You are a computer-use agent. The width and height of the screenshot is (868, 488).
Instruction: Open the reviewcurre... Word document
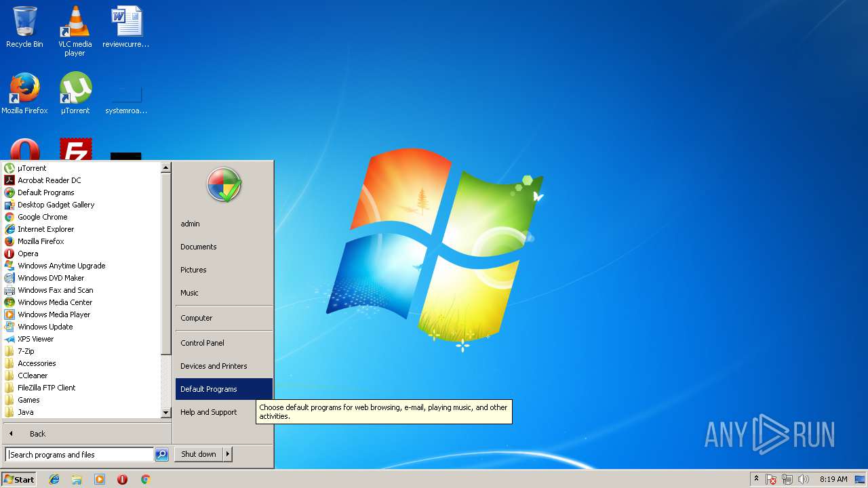[125, 27]
